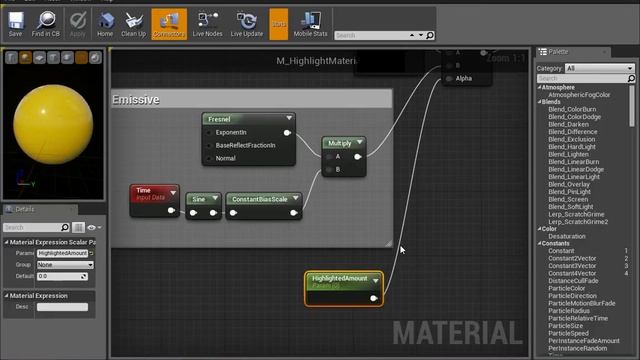Click the Palette Search field

(x=582, y=78)
